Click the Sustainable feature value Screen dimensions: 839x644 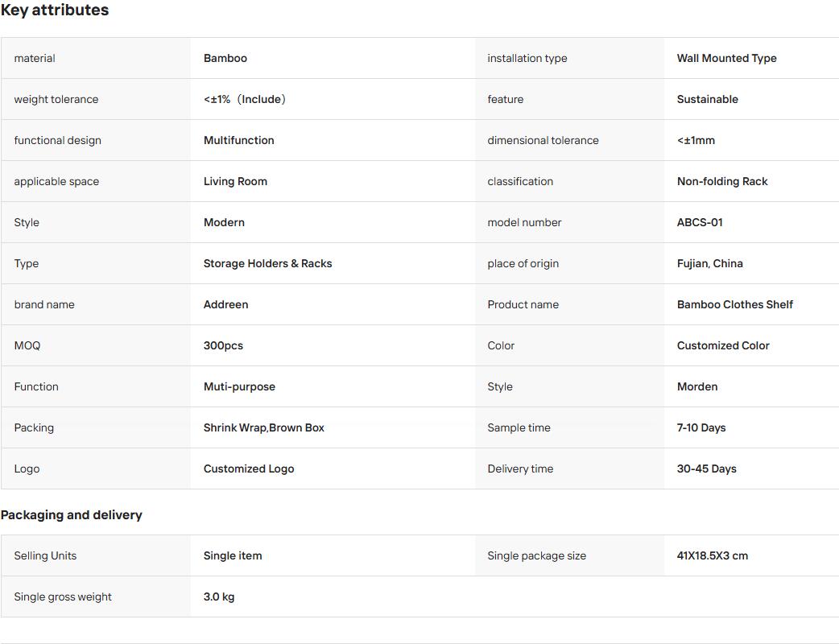click(708, 100)
